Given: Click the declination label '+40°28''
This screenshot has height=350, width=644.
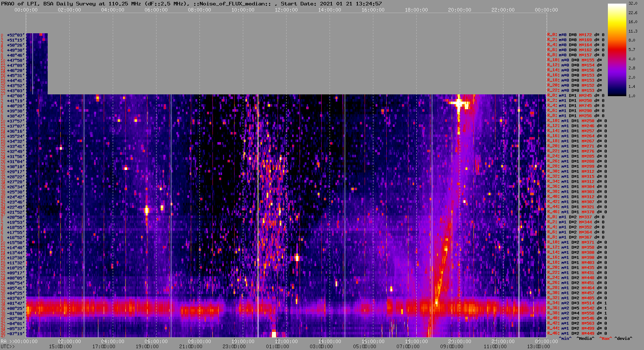Looking at the screenshot, I should tap(16, 106).
